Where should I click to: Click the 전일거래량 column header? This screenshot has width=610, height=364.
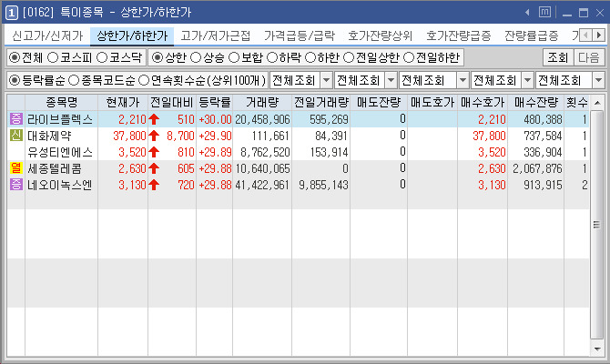[321, 102]
